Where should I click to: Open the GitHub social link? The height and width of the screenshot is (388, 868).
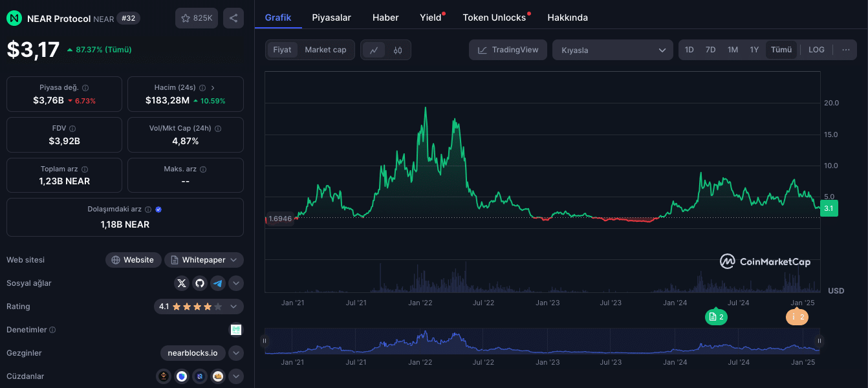click(200, 283)
